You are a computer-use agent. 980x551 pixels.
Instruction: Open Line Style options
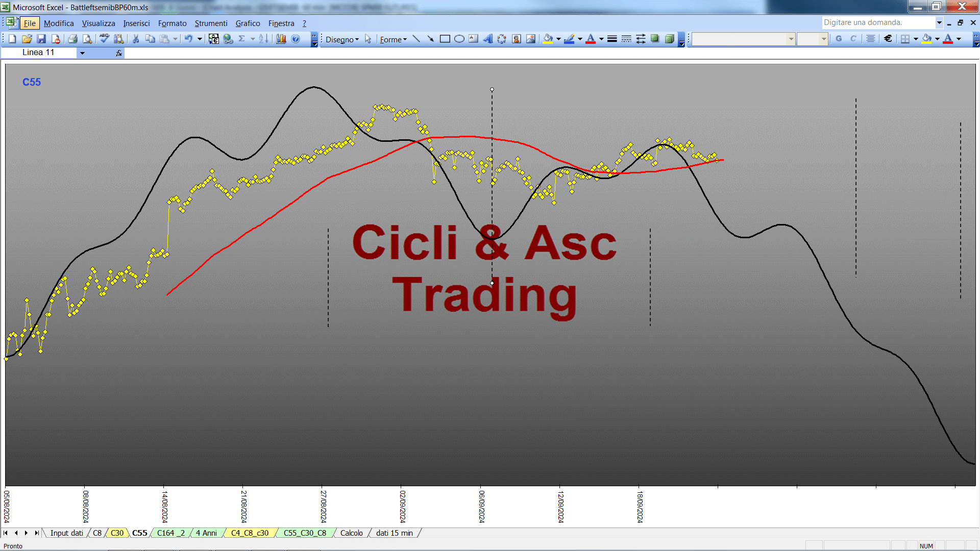612,39
